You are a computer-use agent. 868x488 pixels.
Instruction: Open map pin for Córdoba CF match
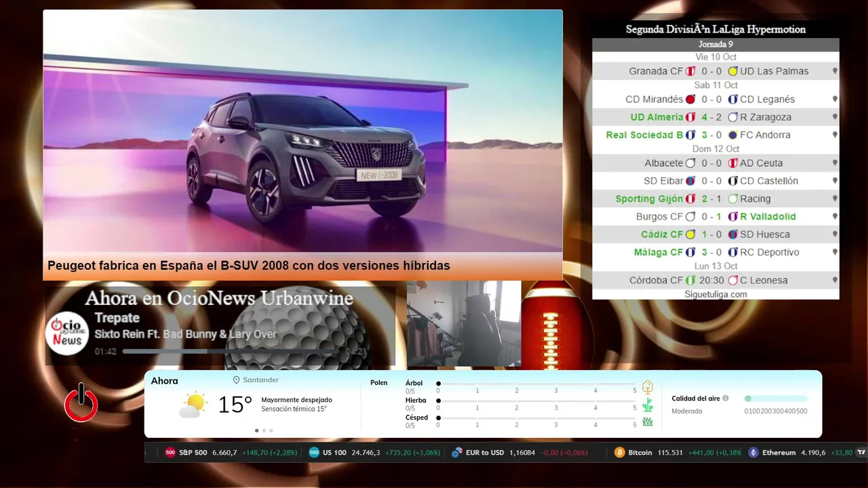pos(835,280)
